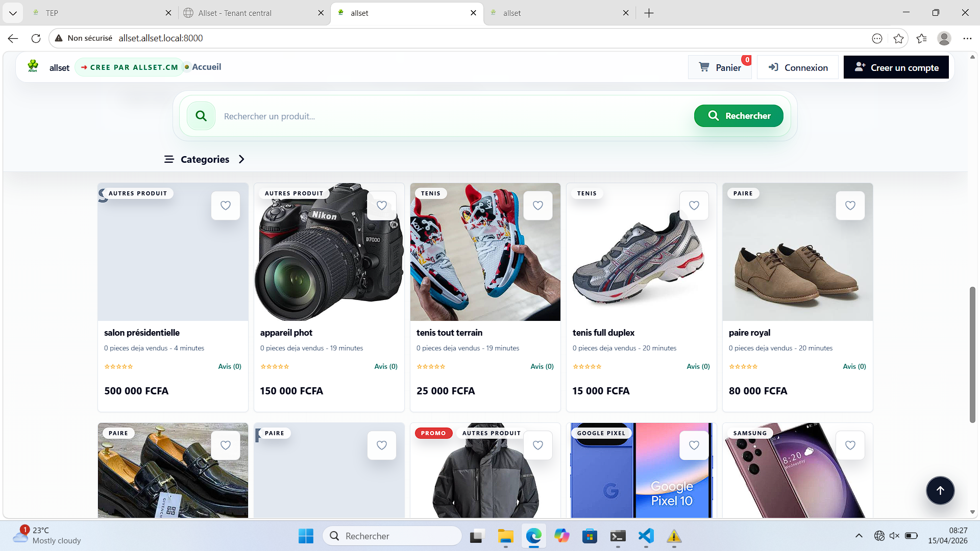980x551 pixels.
Task: Go back with the browser back arrow
Action: coord(13,38)
